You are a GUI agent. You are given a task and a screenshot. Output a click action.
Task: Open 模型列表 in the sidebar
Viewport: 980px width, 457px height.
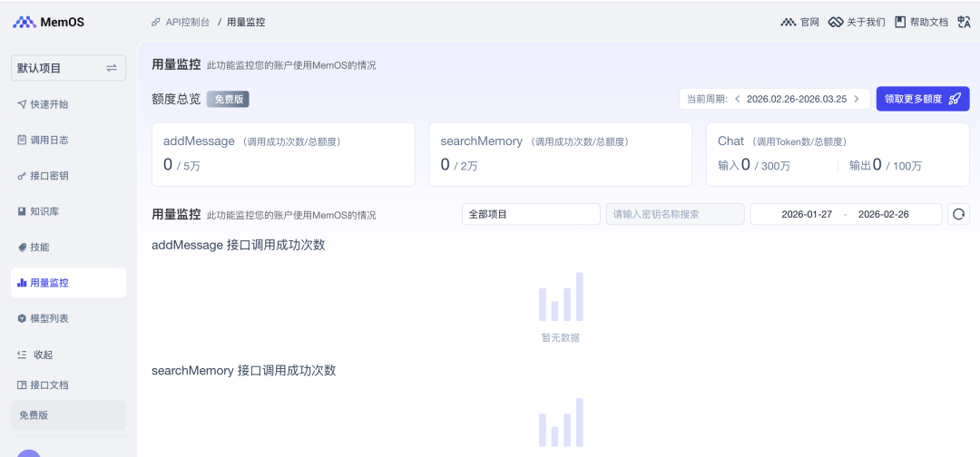(69, 318)
